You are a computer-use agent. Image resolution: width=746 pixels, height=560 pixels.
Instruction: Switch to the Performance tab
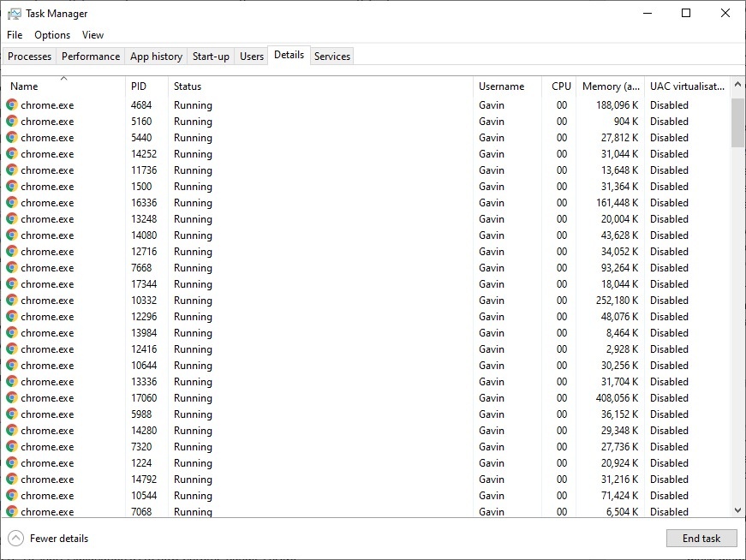[91, 57]
